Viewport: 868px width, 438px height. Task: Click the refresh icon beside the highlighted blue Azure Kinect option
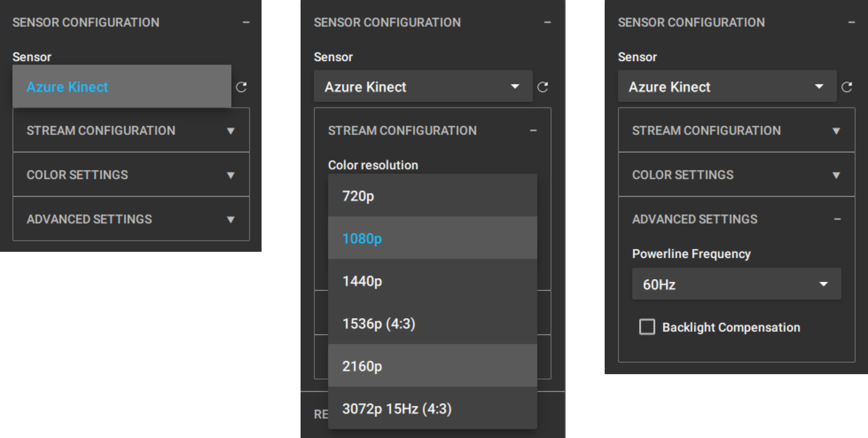tap(241, 87)
